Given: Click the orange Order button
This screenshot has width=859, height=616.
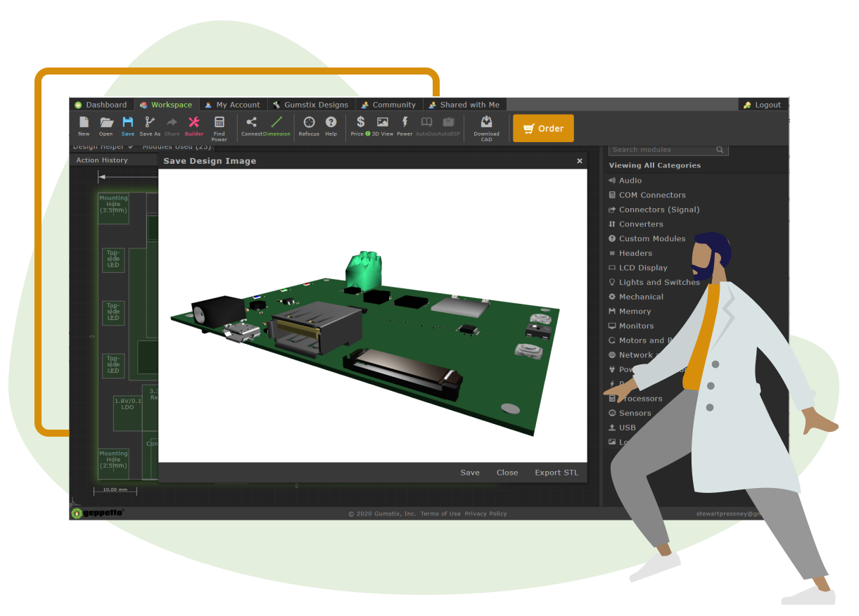Looking at the screenshot, I should tap(543, 129).
